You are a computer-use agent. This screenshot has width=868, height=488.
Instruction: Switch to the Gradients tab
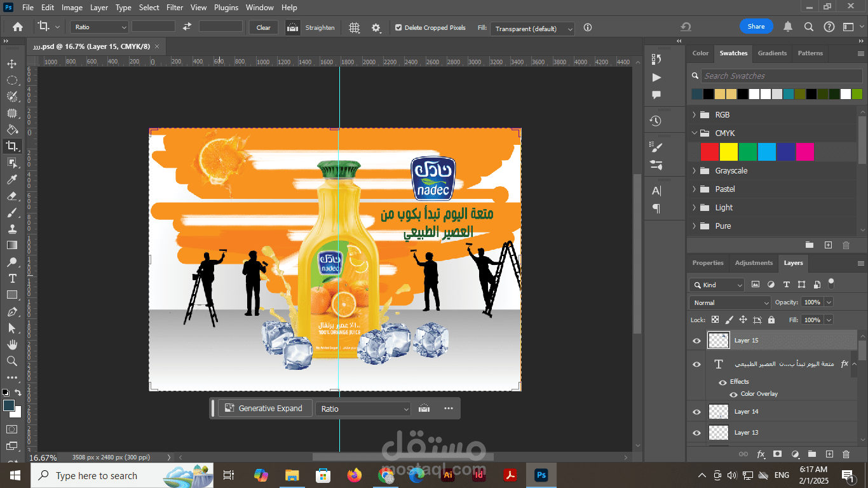(773, 53)
